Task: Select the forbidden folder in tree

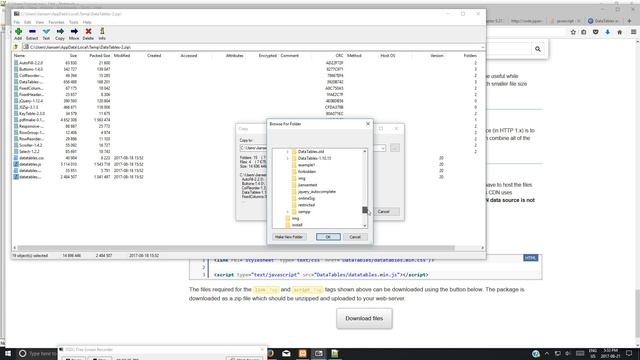Action: pyautogui.click(x=307, y=171)
